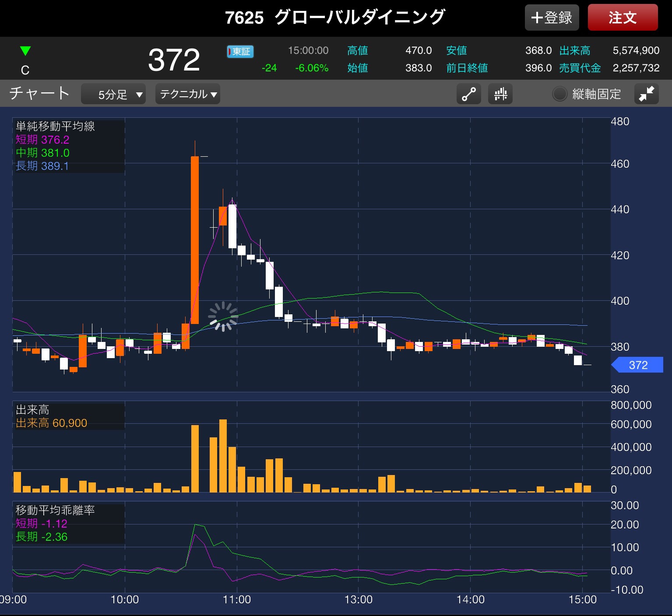Click the 800,000 volume axis label

631,405
